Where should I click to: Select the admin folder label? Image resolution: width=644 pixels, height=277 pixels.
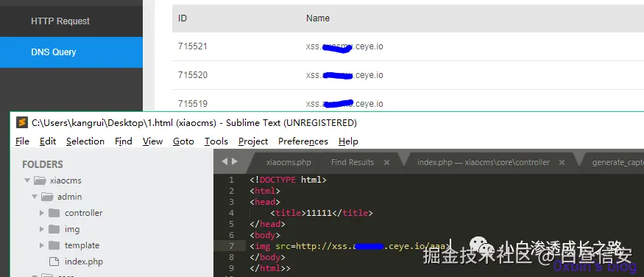click(x=69, y=197)
